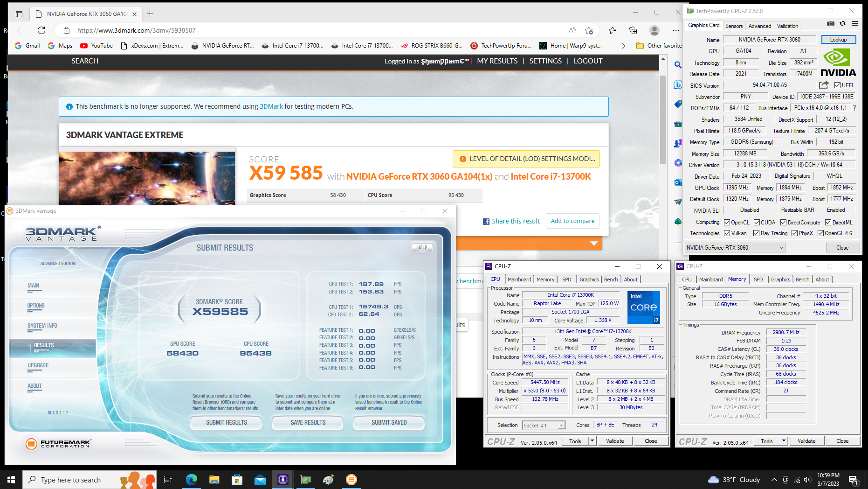This screenshot has height=489, width=868.
Task: Click CPU-Z icon on the taskbar
Action: (x=283, y=479)
